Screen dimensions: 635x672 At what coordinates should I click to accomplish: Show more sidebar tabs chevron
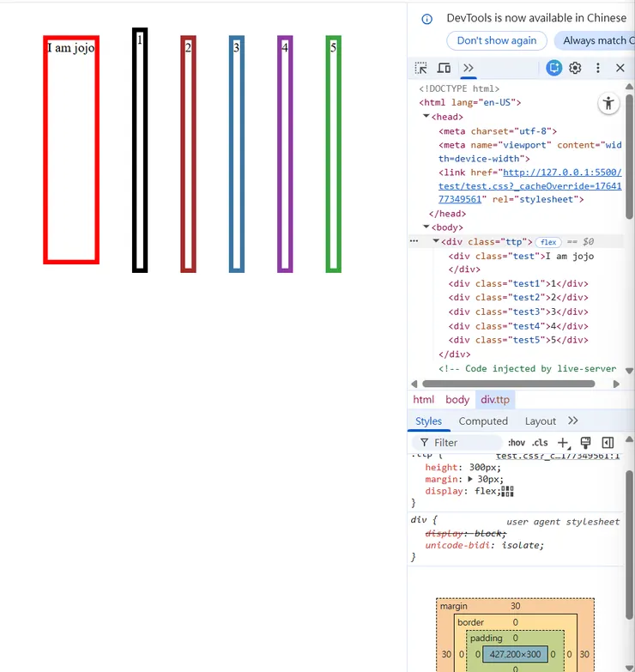tap(573, 421)
